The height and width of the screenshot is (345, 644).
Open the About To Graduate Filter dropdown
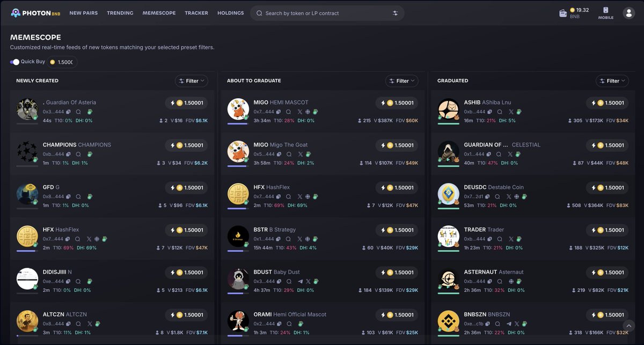coord(402,81)
